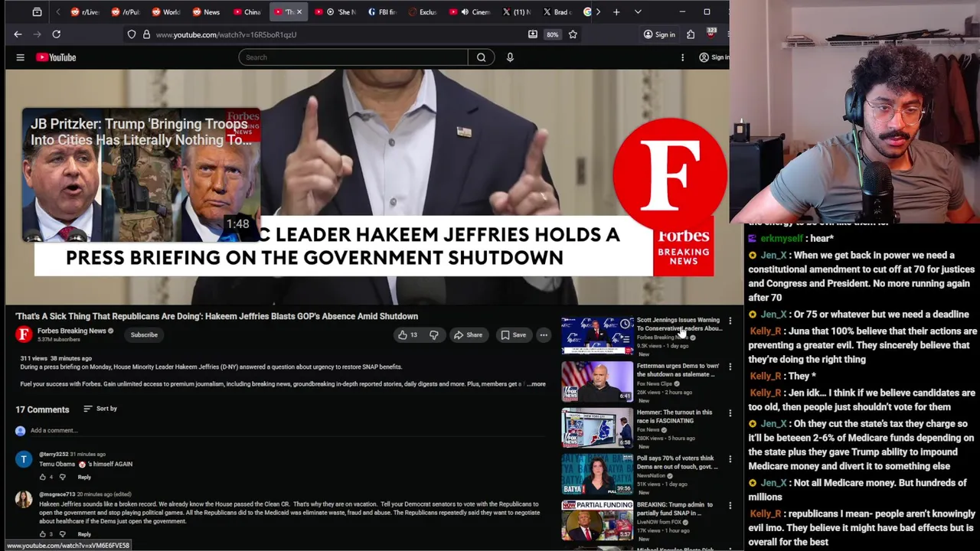Open options for BREAKING Trump admin video
The width and height of the screenshot is (980, 551).
[x=730, y=506]
